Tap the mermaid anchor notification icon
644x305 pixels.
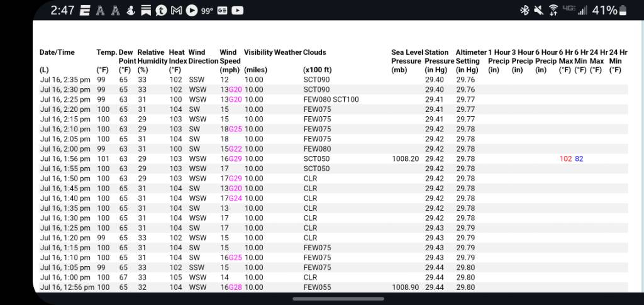131,10
